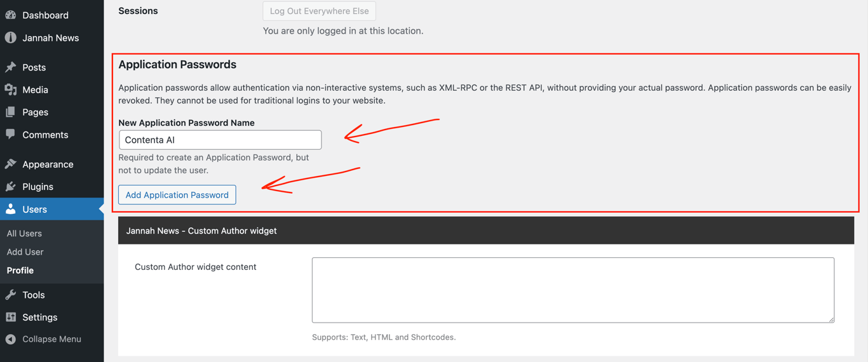The image size is (868, 362).
Task: Click the Comments speech bubble icon
Action: 11,134
